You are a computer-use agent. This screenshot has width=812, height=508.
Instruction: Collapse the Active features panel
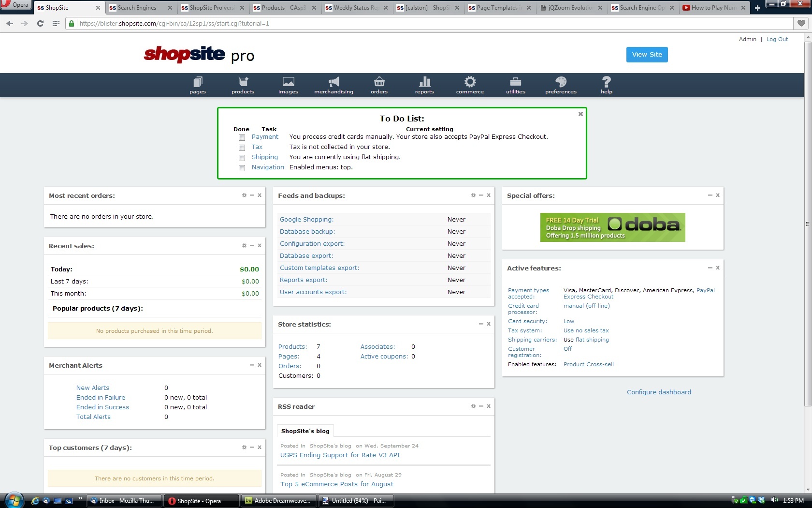[x=710, y=268]
